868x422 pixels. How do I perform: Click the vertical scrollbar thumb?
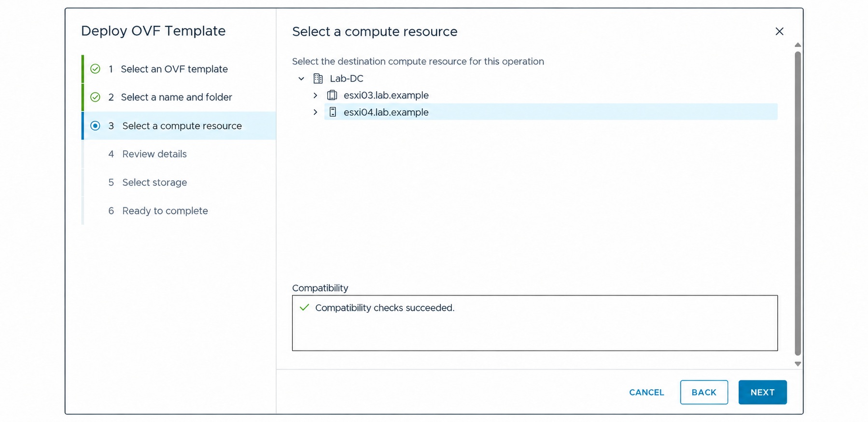(x=798, y=203)
